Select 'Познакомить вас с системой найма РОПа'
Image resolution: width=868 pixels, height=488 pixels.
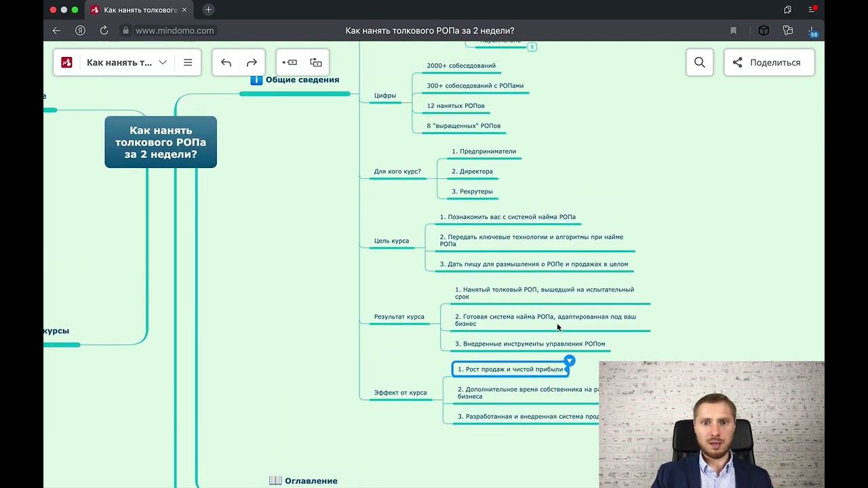(x=508, y=217)
